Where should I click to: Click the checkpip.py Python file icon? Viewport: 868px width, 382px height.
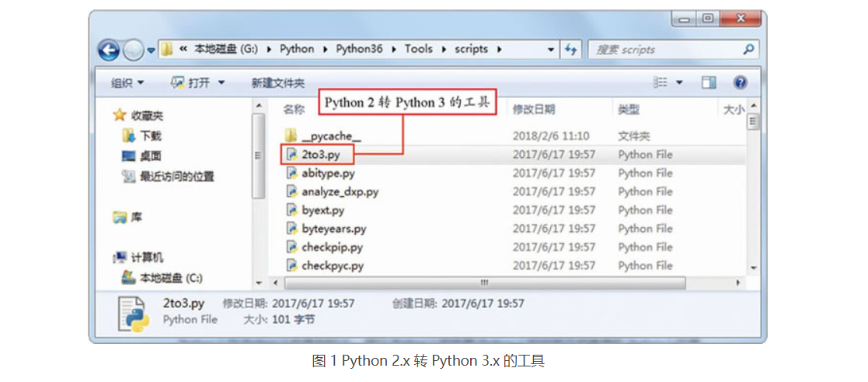pyautogui.click(x=291, y=247)
